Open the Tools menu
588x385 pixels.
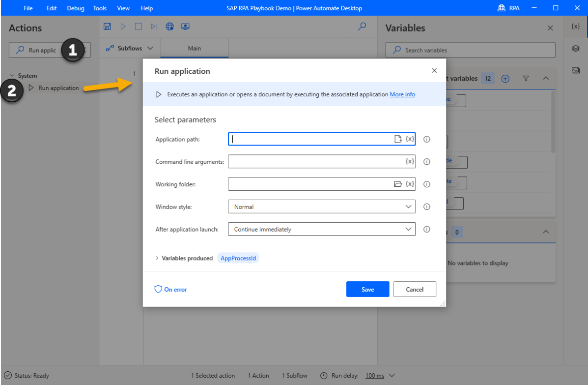click(x=100, y=8)
